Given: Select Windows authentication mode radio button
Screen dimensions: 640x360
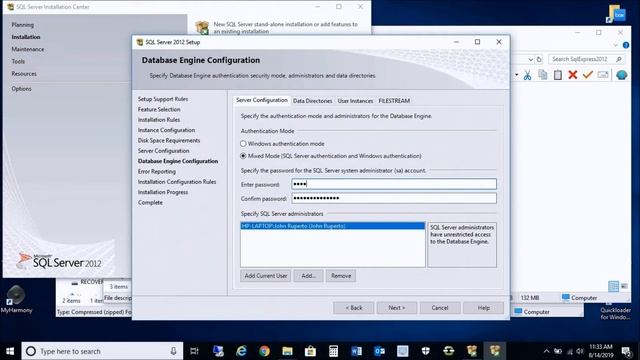Looking at the screenshot, I should (243, 144).
